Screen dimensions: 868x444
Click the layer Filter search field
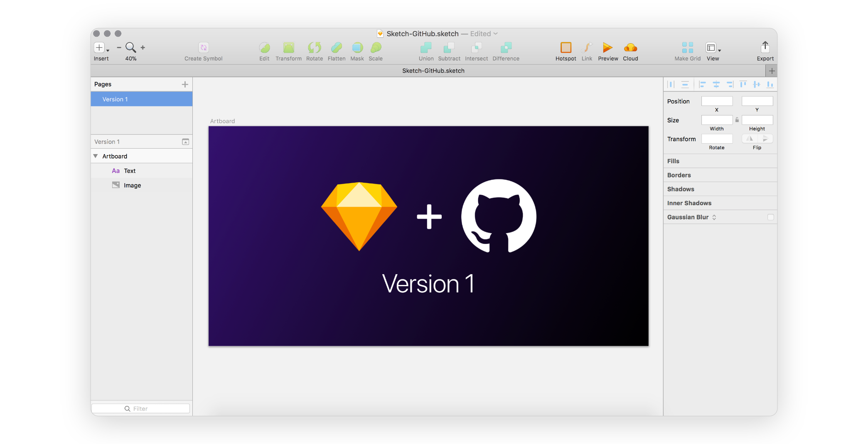pyautogui.click(x=140, y=409)
